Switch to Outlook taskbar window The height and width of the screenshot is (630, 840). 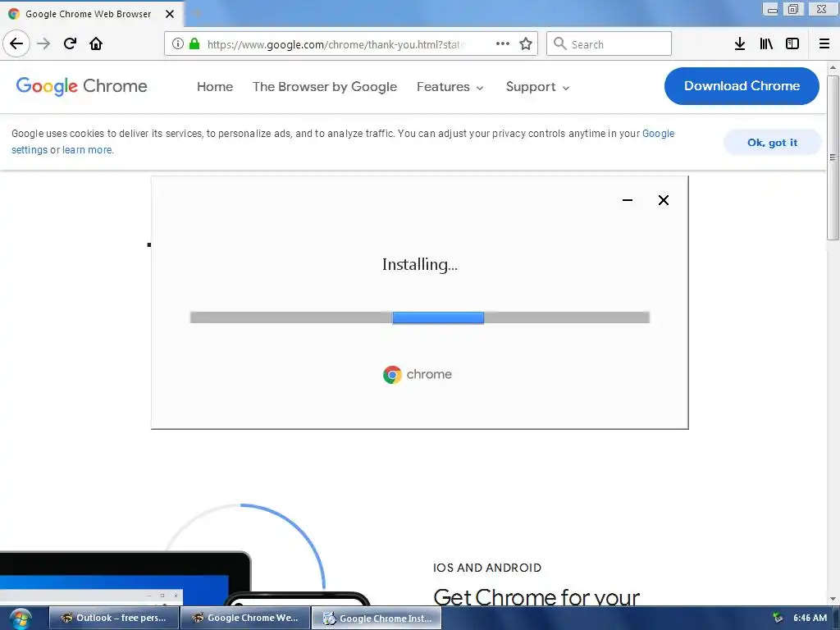coord(113,619)
